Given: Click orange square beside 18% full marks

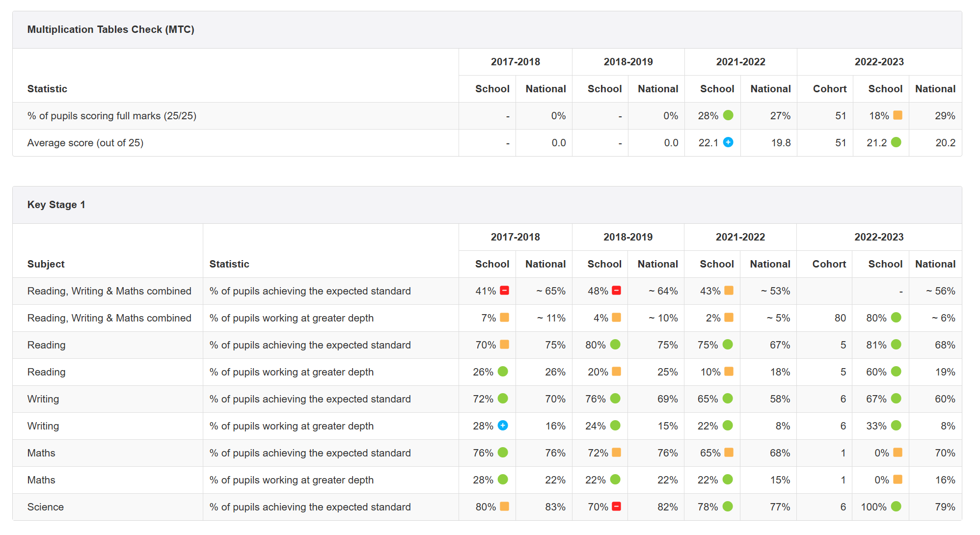Looking at the screenshot, I should [x=898, y=115].
